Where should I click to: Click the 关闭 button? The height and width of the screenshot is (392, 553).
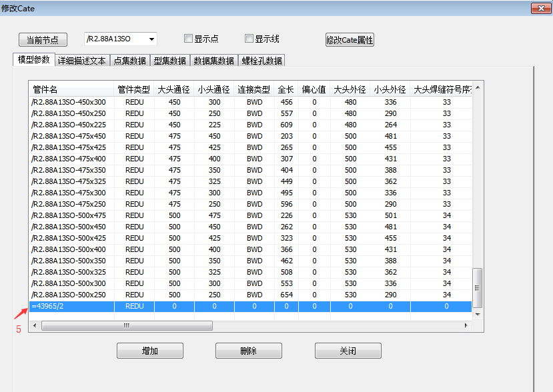click(x=348, y=351)
